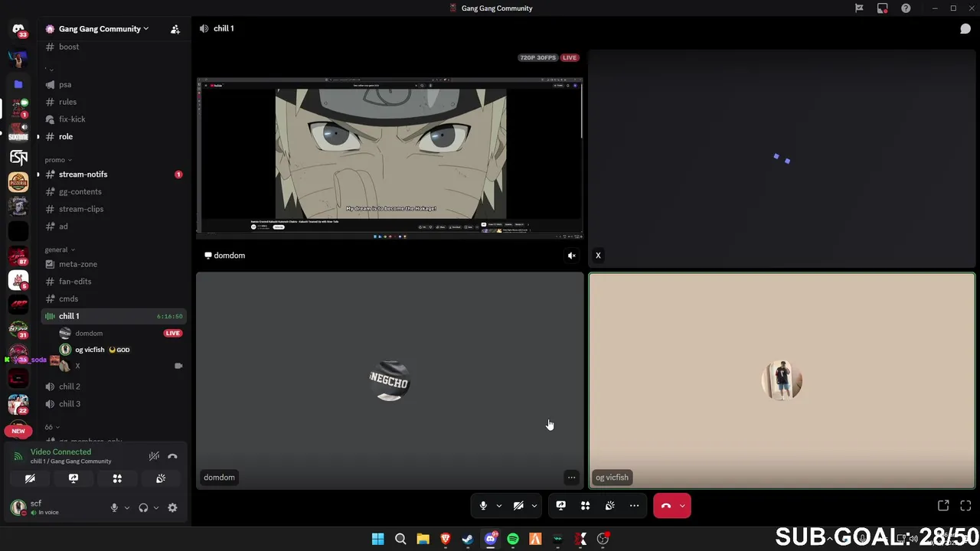Open more options on domdom's tile

click(x=571, y=478)
